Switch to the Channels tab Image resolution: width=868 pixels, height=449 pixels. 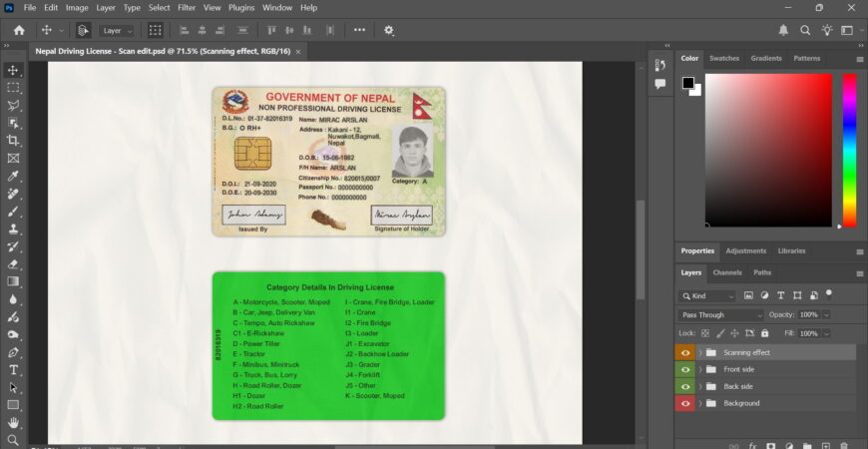point(727,272)
